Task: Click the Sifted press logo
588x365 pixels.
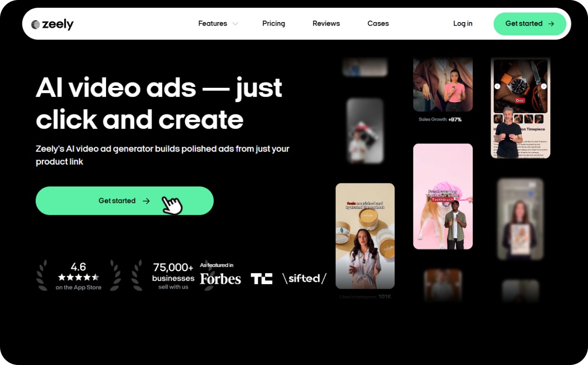Action: click(x=305, y=278)
